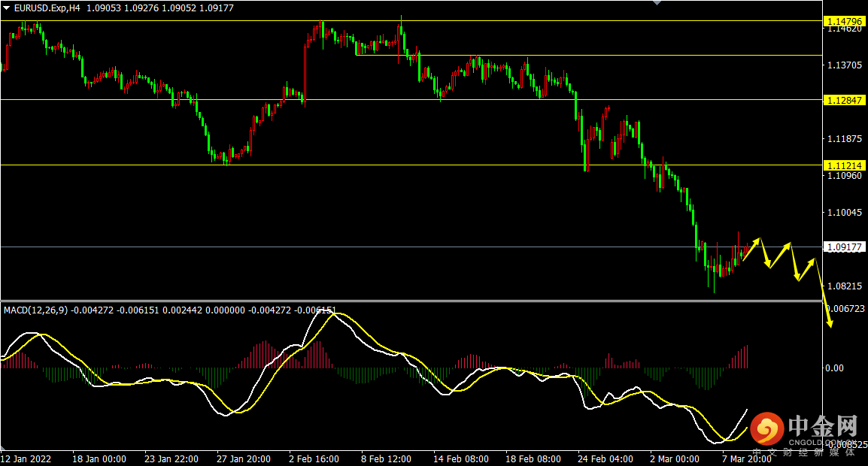Click the last downward yellow arrow head
868x466 pixels.
pyautogui.click(x=830, y=322)
